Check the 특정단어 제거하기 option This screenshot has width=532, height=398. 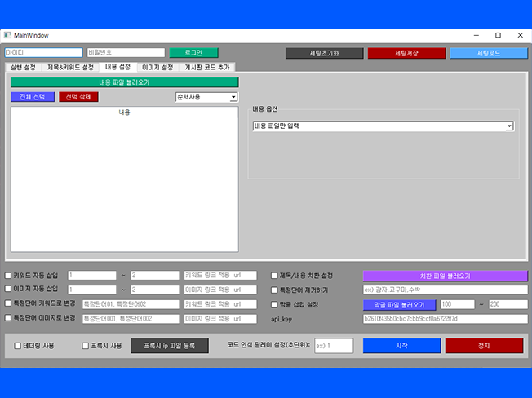point(275,290)
